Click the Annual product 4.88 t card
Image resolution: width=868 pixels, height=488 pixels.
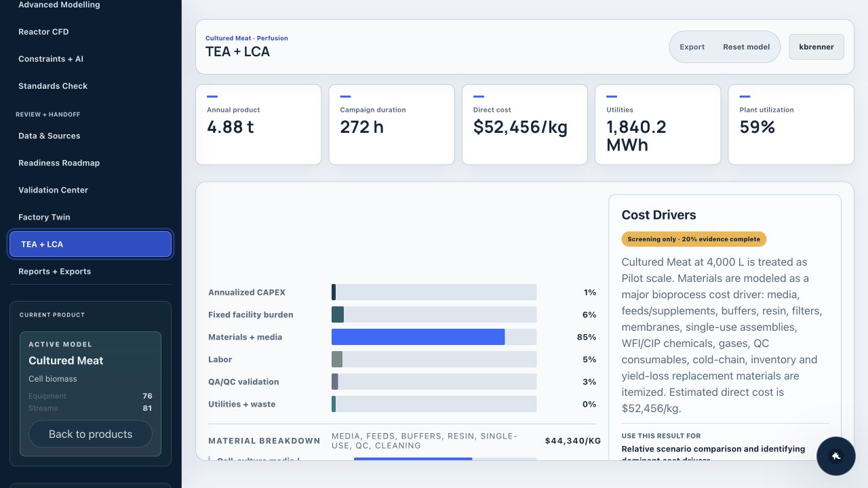pos(258,124)
